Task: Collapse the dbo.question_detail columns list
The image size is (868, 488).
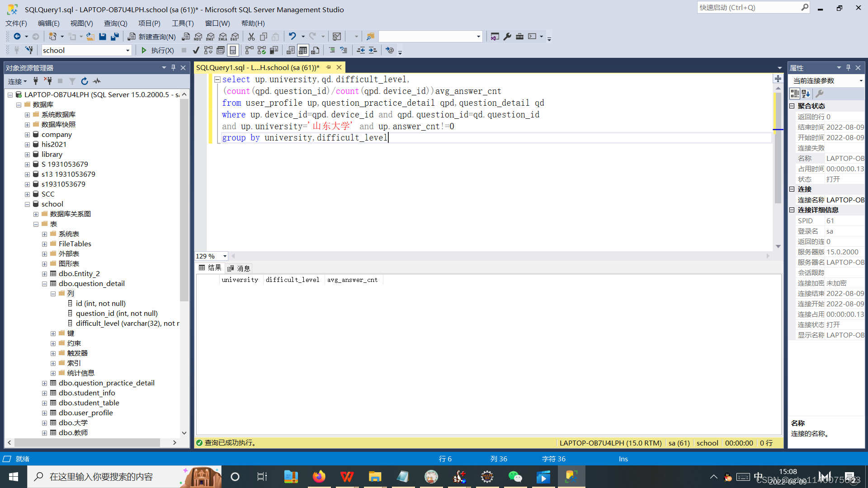Action: click(53, 293)
